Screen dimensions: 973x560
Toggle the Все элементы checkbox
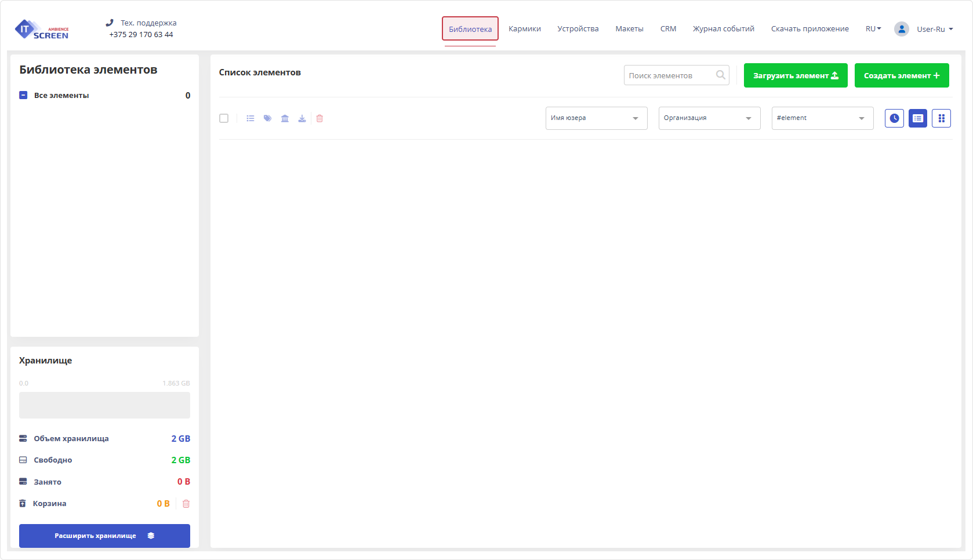[x=23, y=96]
